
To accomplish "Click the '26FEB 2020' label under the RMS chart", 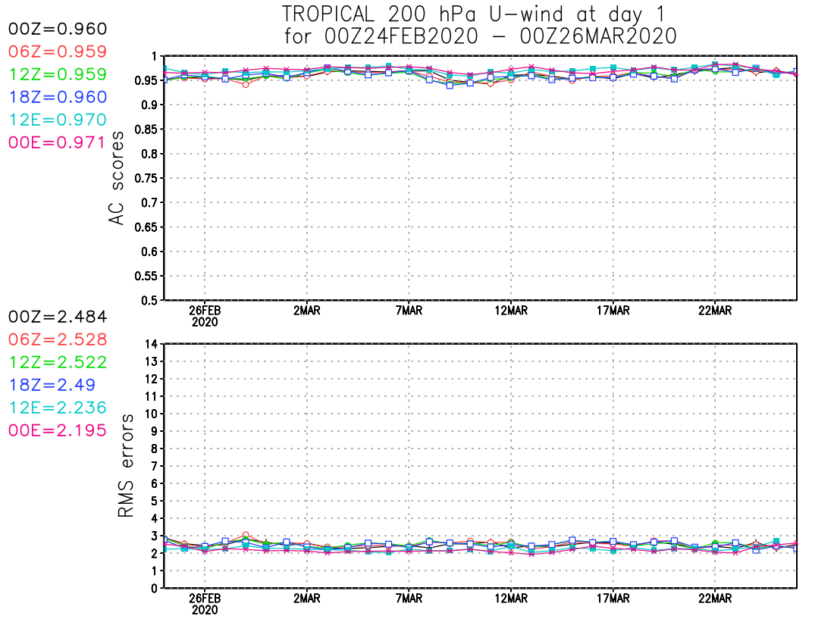I will tap(205, 604).
